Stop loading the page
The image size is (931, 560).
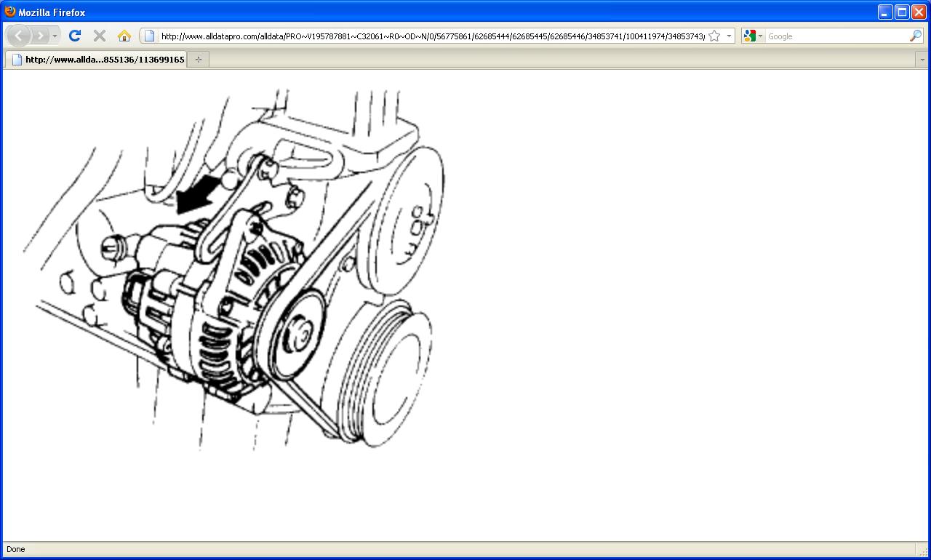click(x=100, y=36)
